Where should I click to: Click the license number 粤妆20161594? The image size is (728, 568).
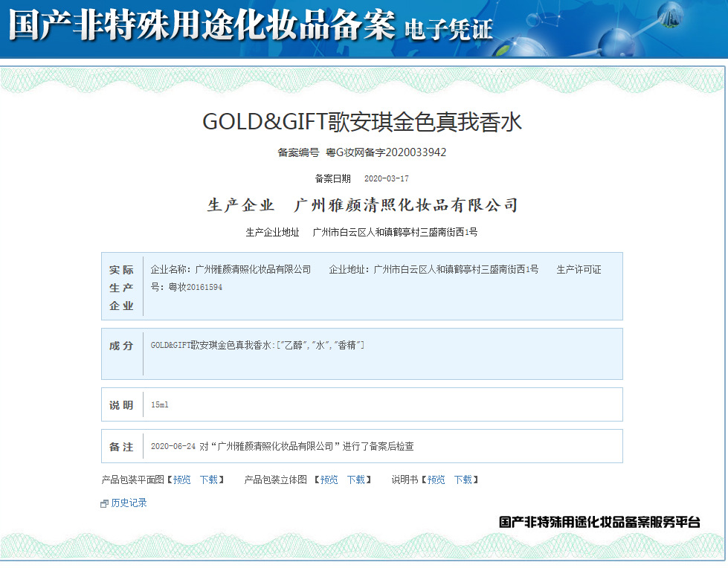(x=195, y=287)
